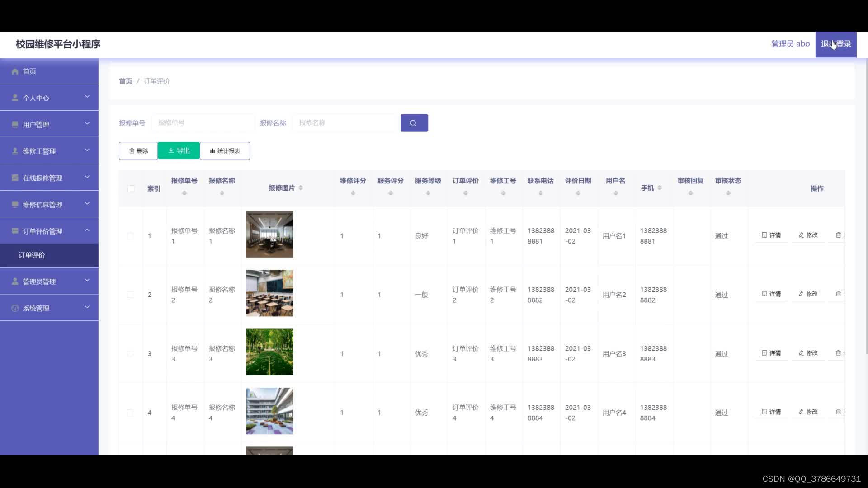Sort by 维修工号 column sort icon
Screen dimensions: 868x488
click(x=503, y=193)
